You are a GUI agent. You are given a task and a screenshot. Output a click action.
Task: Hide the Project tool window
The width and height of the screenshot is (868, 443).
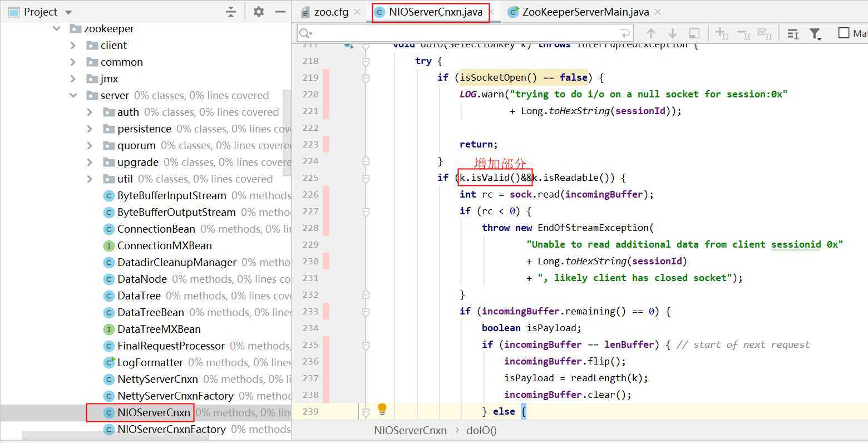pyautogui.click(x=280, y=12)
